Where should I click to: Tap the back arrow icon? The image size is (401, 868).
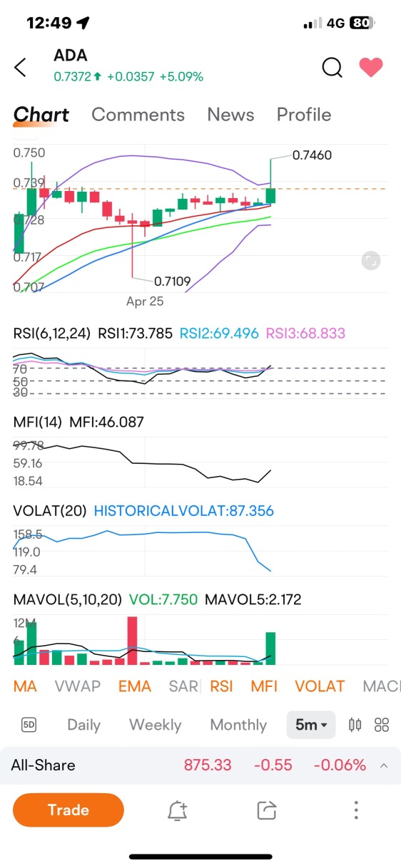[x=21, y=68]
